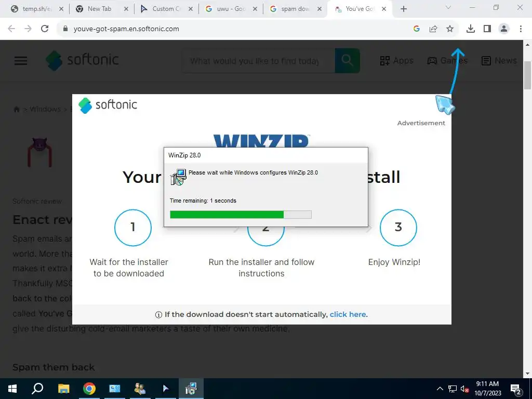This screenshot has width=532, height=399.
Task: Click the 'Spam them back' heading
Action: click(54, 367)
